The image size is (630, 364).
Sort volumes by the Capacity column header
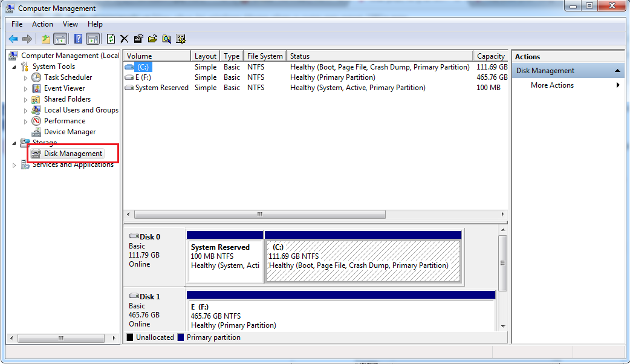click(490, 56)
